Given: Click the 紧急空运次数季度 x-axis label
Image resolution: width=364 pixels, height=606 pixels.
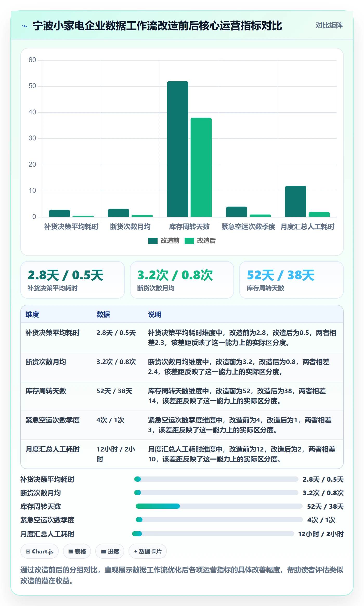Looking at the screenshot, I should [x=248, y=227].
